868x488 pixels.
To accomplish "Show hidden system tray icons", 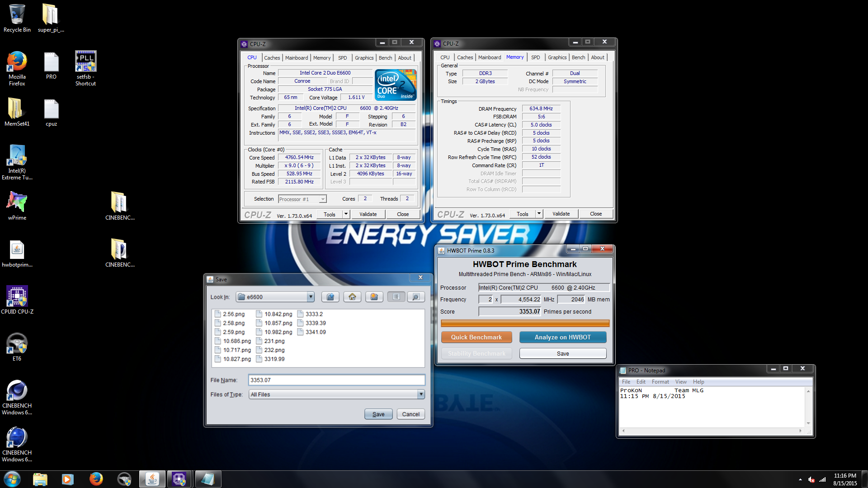I will pos(800,479).
